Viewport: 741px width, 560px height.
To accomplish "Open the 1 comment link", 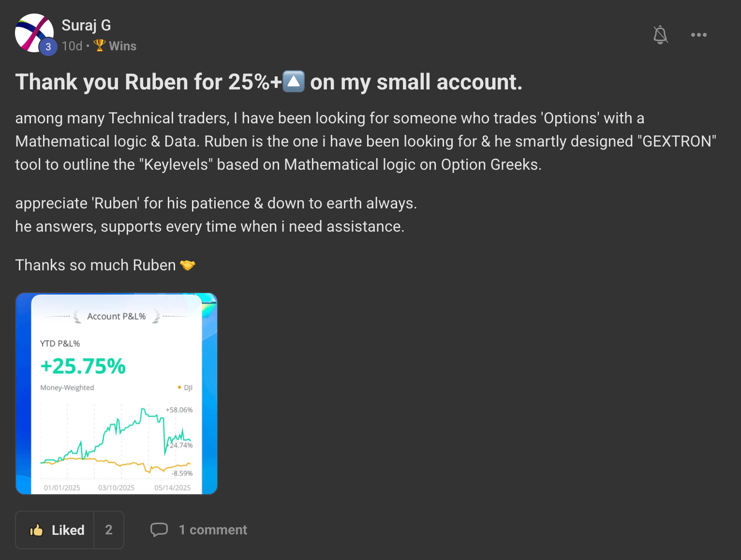I will [213, 530].
